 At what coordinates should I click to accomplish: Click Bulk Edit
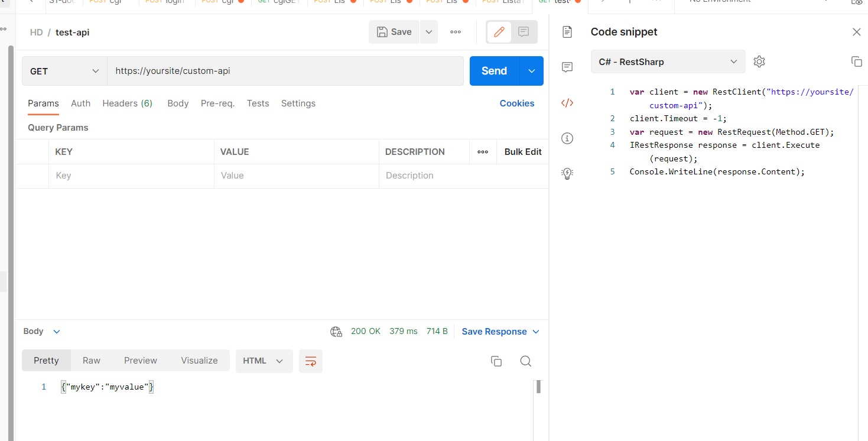pyautogui.click(x=523, y=152)
